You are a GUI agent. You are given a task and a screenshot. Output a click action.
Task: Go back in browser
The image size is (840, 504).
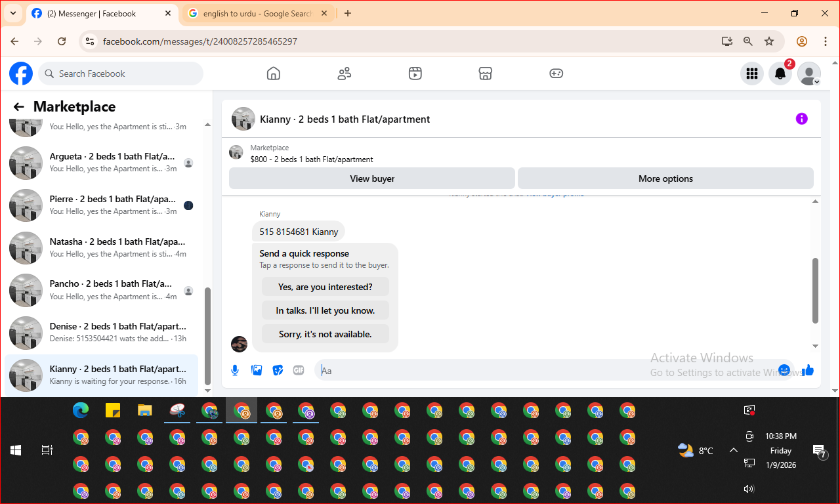[x=14, y=41]
